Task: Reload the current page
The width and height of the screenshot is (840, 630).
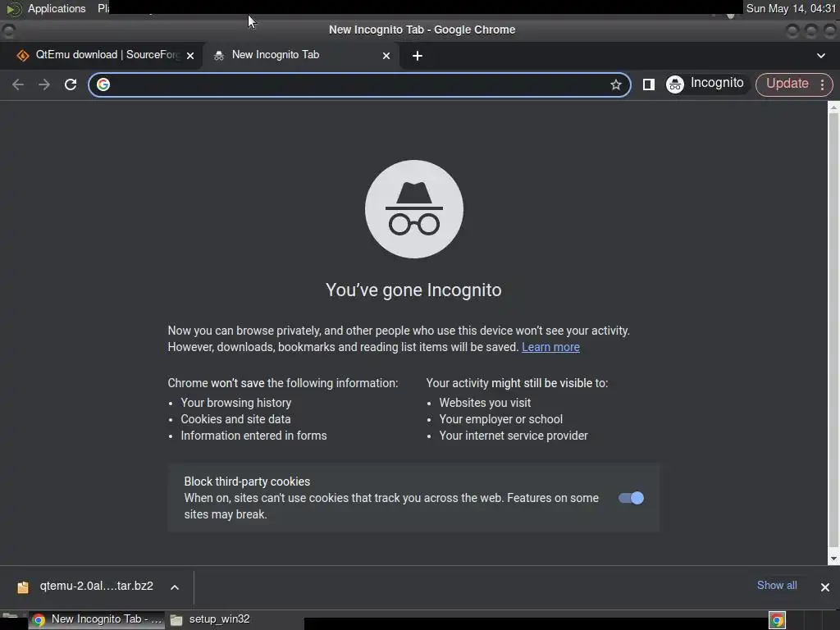Action: [x=71, y=84]
